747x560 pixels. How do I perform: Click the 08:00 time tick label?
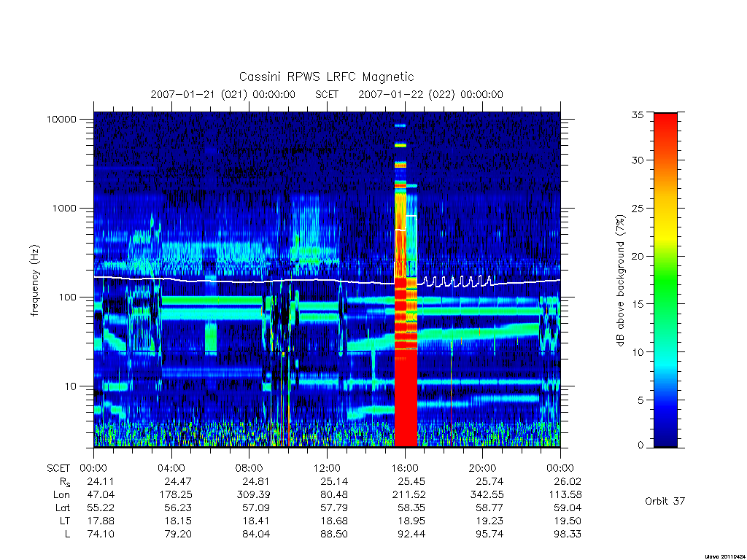point(249,469)
